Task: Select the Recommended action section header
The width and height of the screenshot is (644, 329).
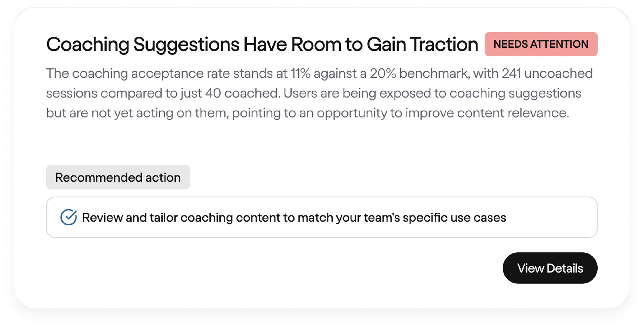Action: click(x=117, y=177)
